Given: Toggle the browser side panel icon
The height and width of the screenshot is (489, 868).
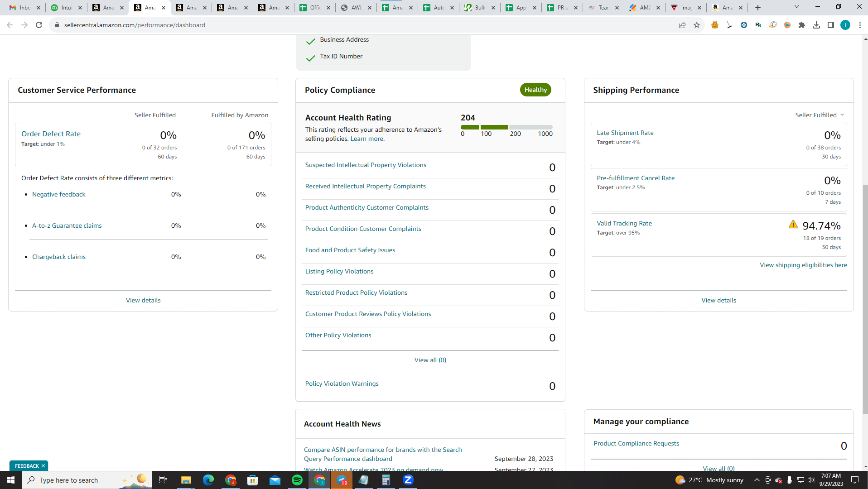Looking at the screenshot, I should 831,25.
